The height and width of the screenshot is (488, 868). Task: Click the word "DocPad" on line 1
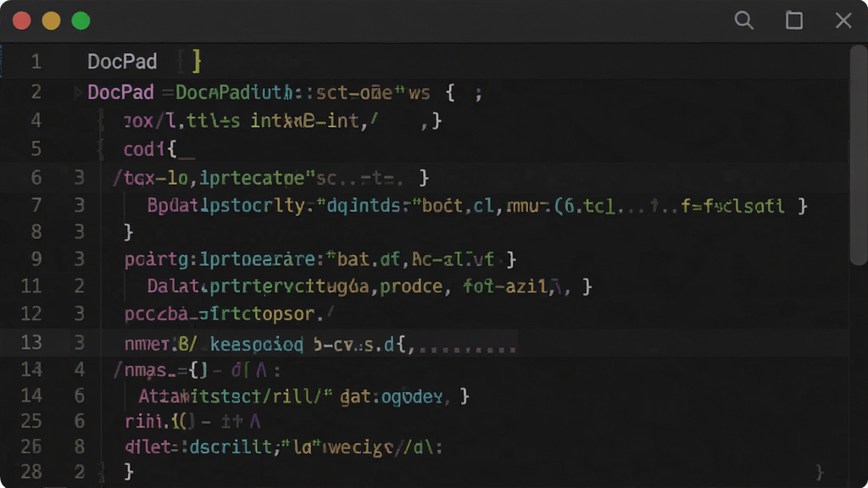122,61
